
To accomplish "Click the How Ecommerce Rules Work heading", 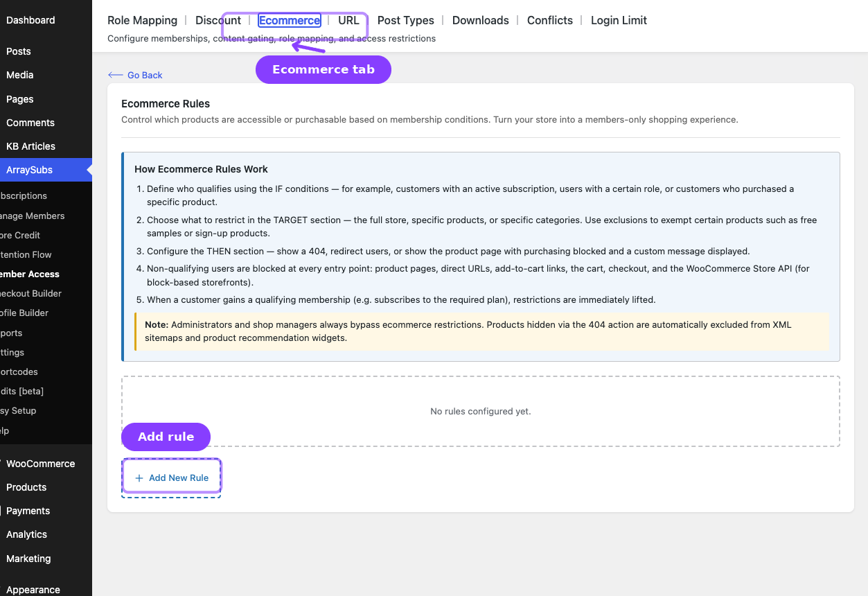I will (201, 169).
